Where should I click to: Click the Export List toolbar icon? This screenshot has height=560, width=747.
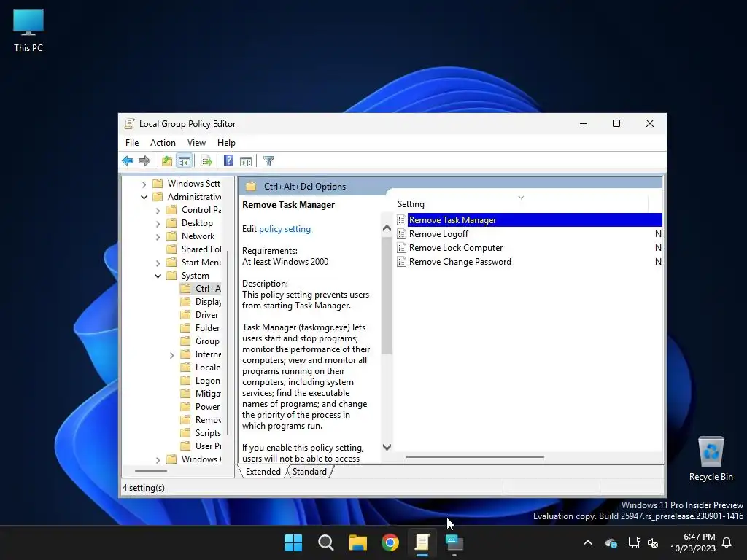206,161
